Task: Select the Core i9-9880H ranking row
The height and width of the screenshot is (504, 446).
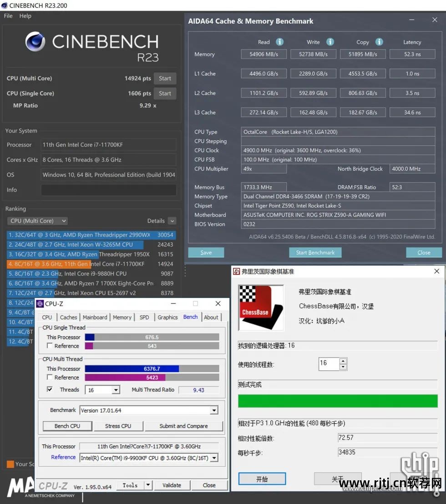Action: click(x=91, y=273)
